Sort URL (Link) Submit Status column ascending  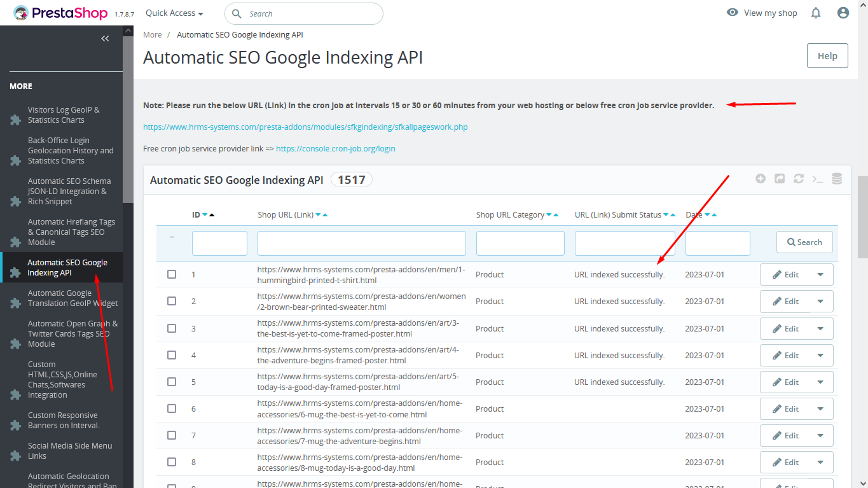click(673, 215)
